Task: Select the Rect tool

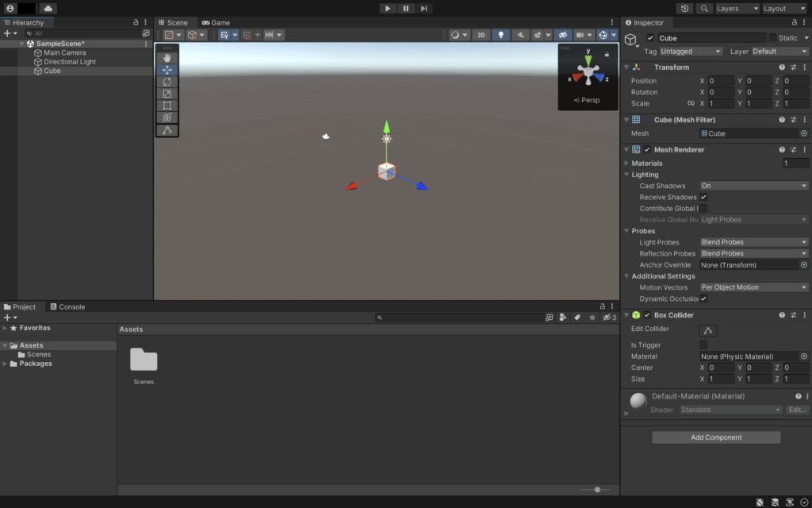Action: pos(167,106)
